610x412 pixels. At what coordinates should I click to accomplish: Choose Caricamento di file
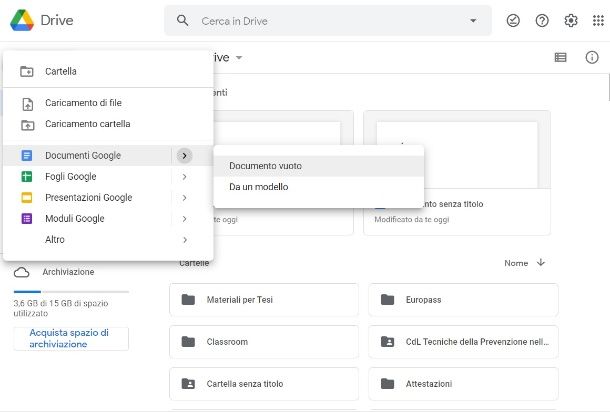108,103
